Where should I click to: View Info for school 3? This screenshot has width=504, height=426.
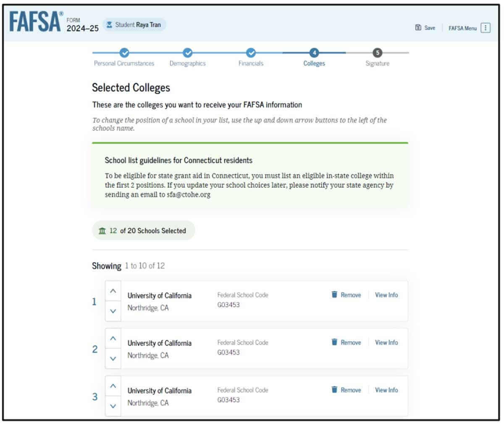386,390
